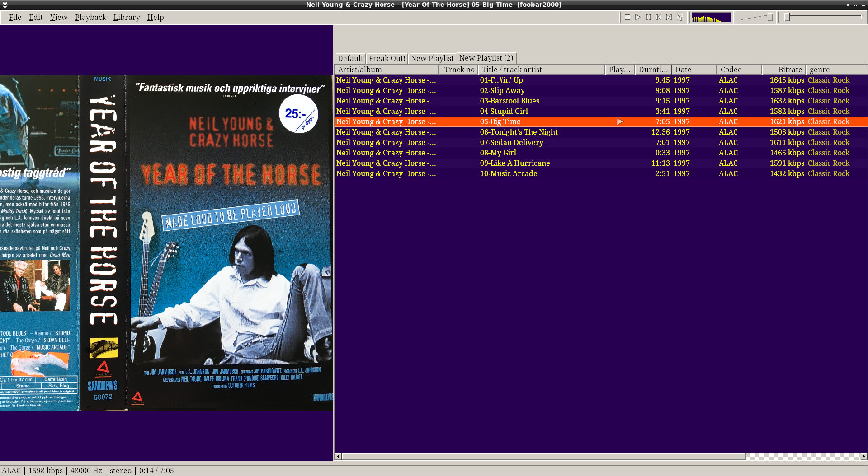The height and width of the screenshot is (476, 868).
Task: Click the scrollbar left arrow
Action: click(338, 457)
